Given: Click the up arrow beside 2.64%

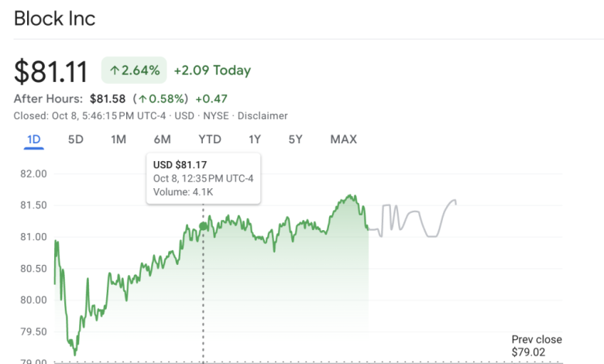Looking at the screenshot, I should [x=115, y=70].
